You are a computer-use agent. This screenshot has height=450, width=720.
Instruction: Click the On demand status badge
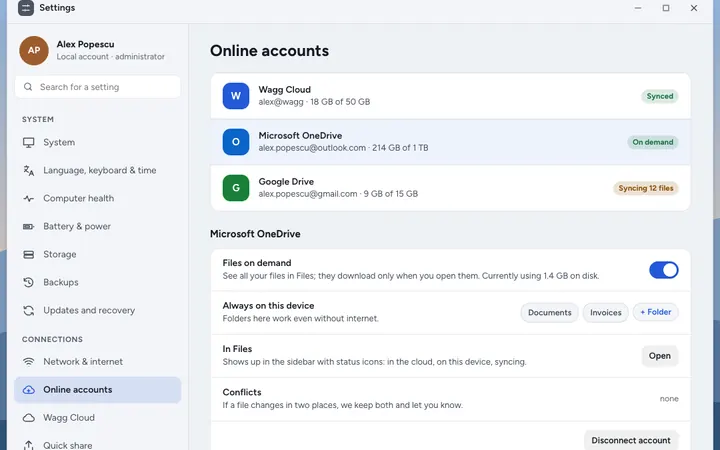652,142
